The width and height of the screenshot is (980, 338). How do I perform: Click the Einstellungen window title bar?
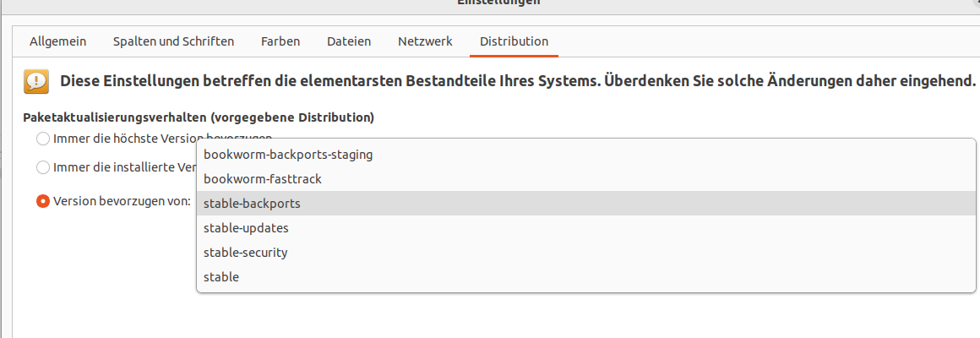point(498,3)
